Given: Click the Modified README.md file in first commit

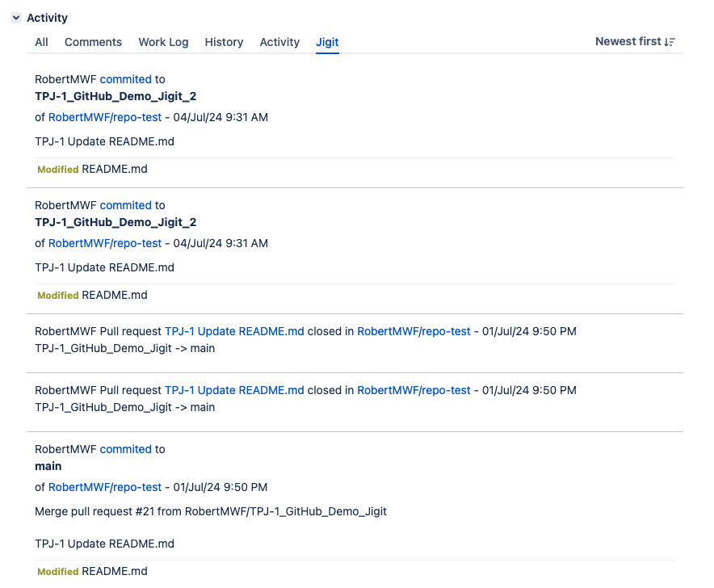Looking at the screenshot, I should [115, 170].
